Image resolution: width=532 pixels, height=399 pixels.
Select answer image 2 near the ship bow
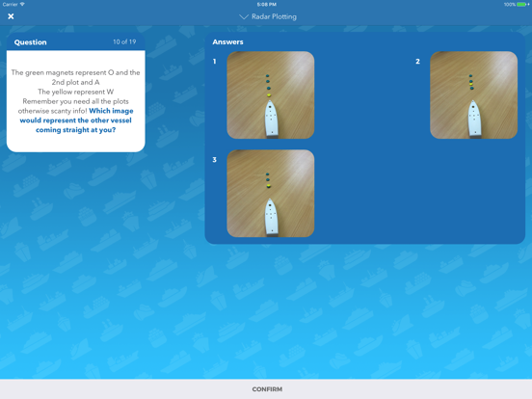[473, 95]
